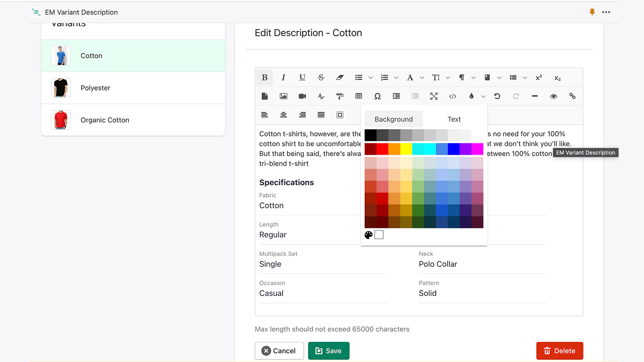Select the Background color tab
Screen dimensions: 644x362
point(394,119)
